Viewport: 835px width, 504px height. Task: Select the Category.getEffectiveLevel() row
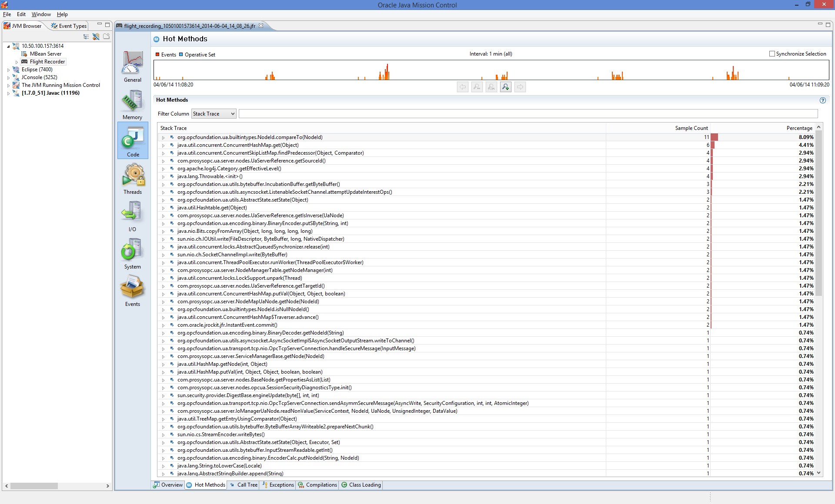pos(486,169)
